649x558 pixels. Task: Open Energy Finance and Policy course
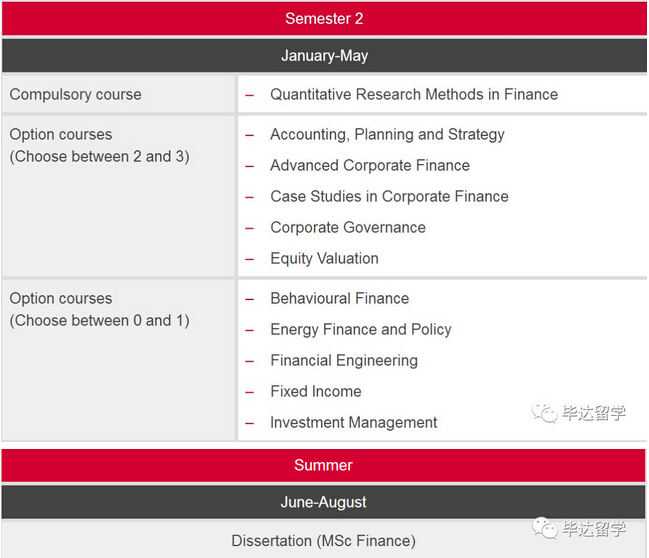(x=361, y=330)
